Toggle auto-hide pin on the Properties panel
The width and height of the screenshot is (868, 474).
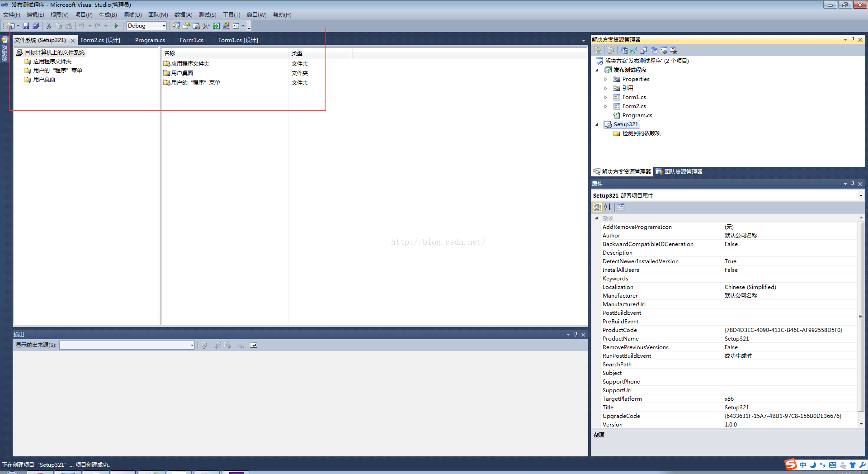853,184
